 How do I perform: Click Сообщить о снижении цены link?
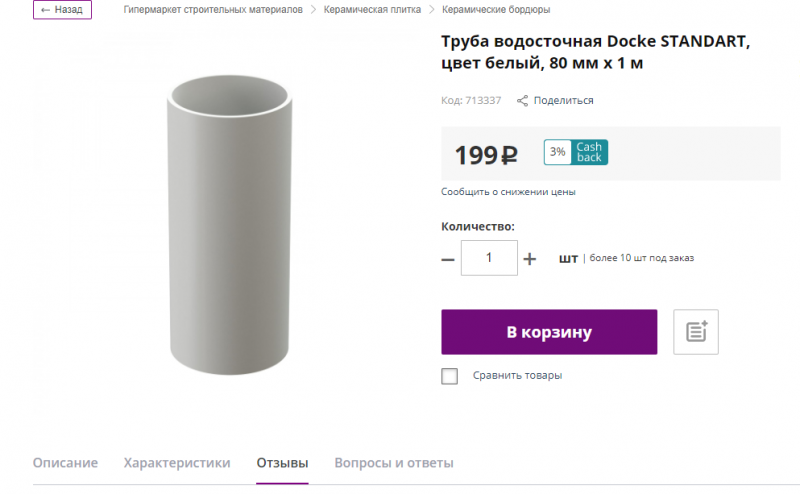click(x=508, y=192)
